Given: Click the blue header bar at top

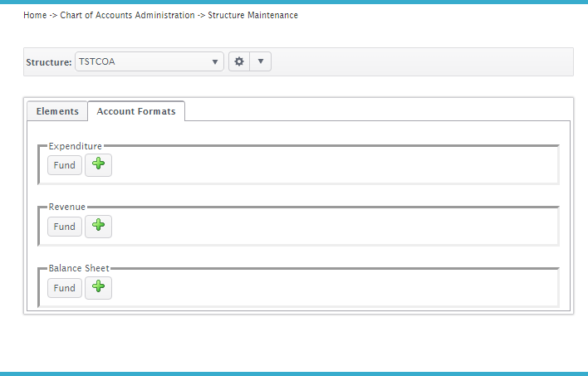Looking at the screenshot, I should pyautogui.click(x=294, y=2).
